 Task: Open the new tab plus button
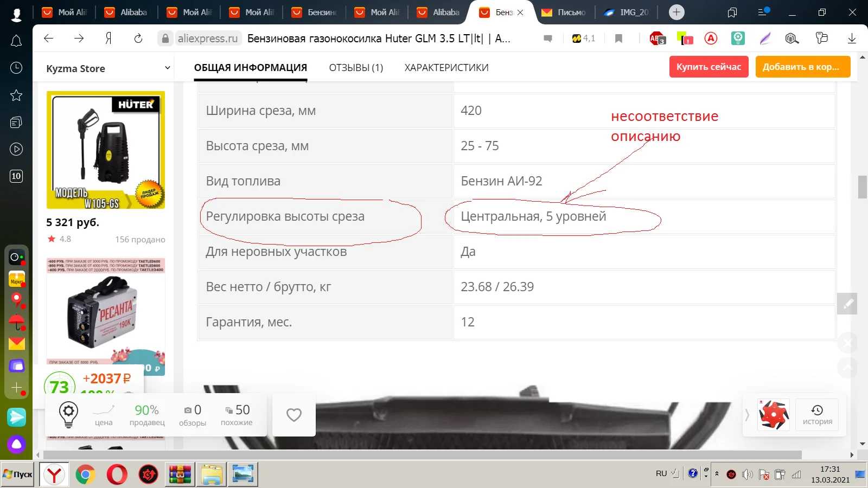point(676,12)
